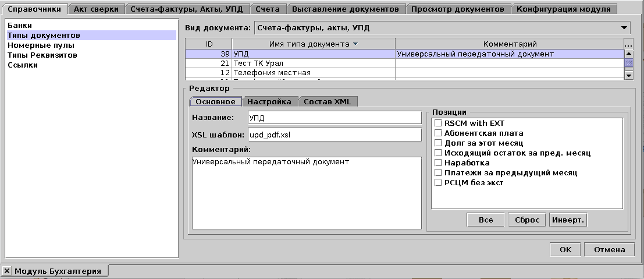Close the Модуль Бухгалтерия tab with X icon

7,271
